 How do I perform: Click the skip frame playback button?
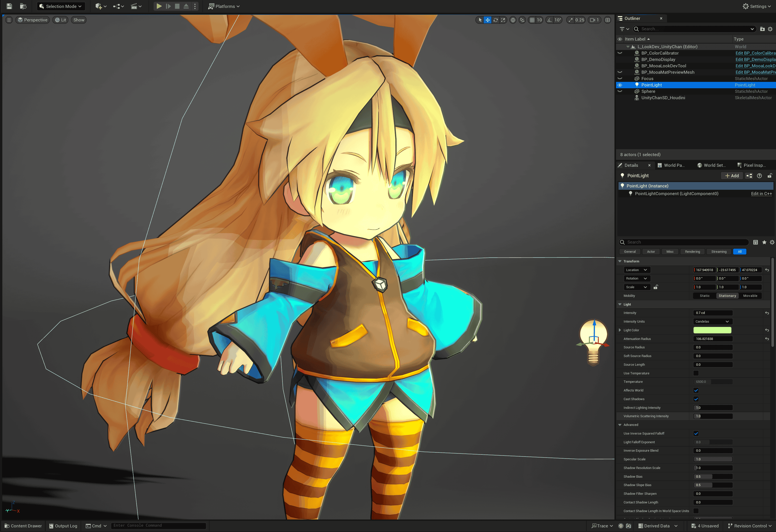[x=168, y=6]
